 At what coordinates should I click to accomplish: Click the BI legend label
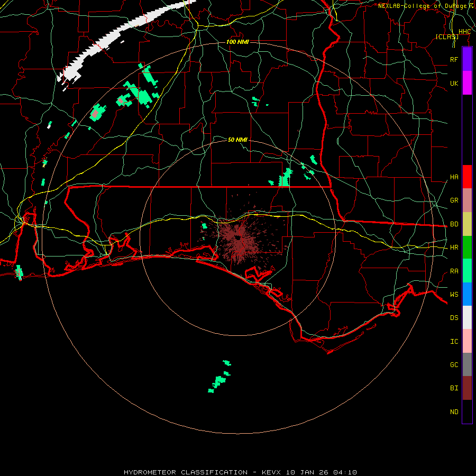[454, 388]
